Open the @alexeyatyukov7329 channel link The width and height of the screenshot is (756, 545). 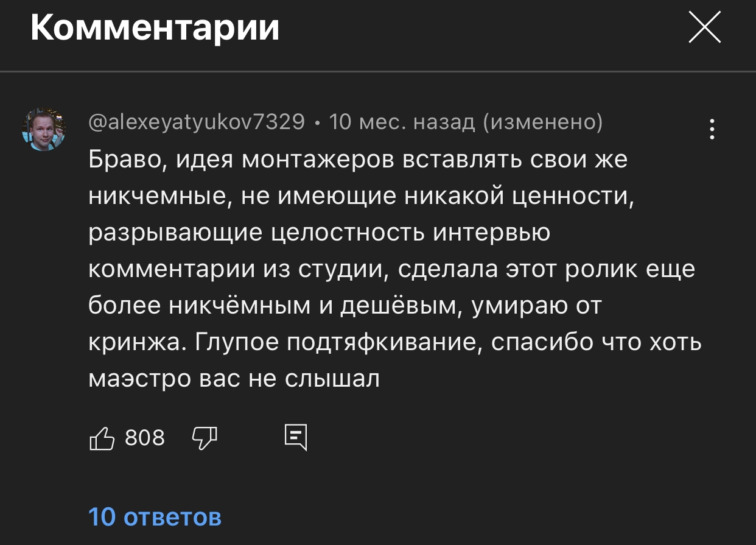(x=197, y=123)
